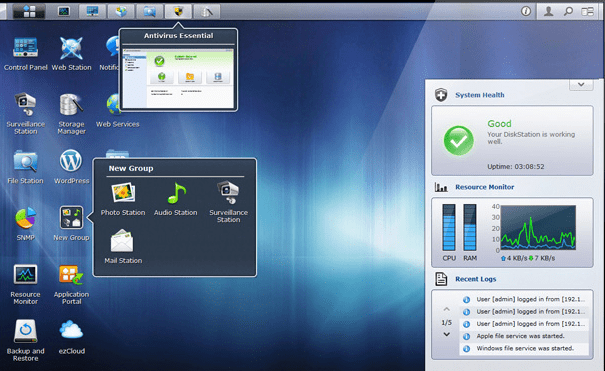Open Backup and Restore desktop icon

pos(25,341)
